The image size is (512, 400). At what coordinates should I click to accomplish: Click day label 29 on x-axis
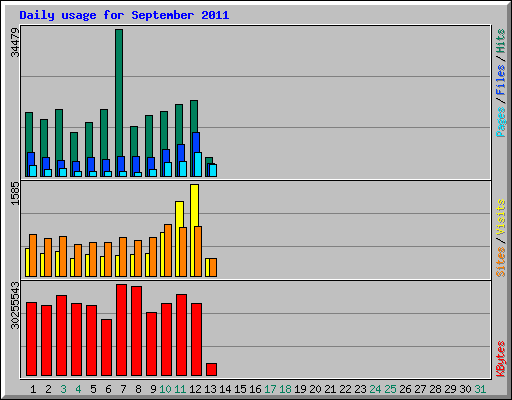tap(450, 389)
